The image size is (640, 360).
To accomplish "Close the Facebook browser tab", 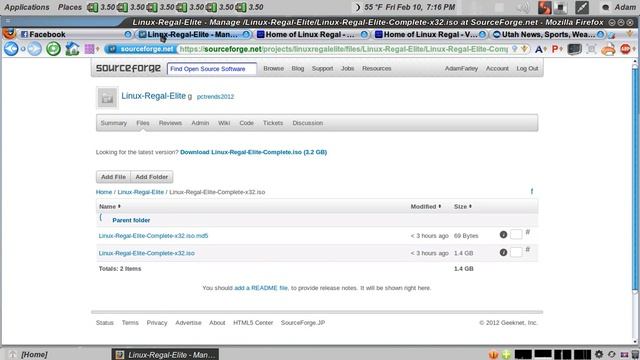I will [x=128, y=34].
